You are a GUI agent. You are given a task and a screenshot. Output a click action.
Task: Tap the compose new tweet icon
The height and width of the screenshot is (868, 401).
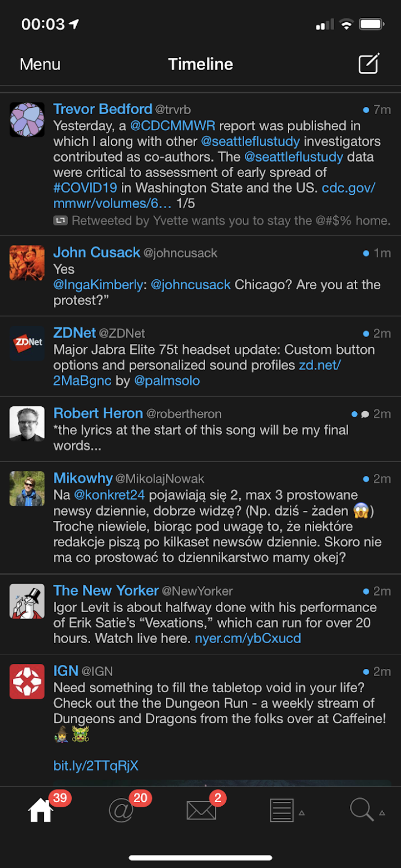click(x=368, y=63)
